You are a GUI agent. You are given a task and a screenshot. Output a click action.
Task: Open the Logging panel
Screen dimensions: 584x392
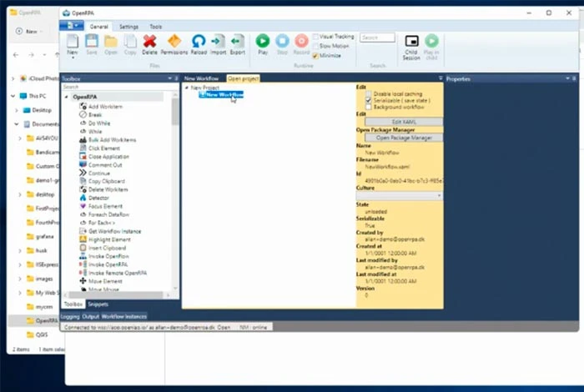click(70, 316)
